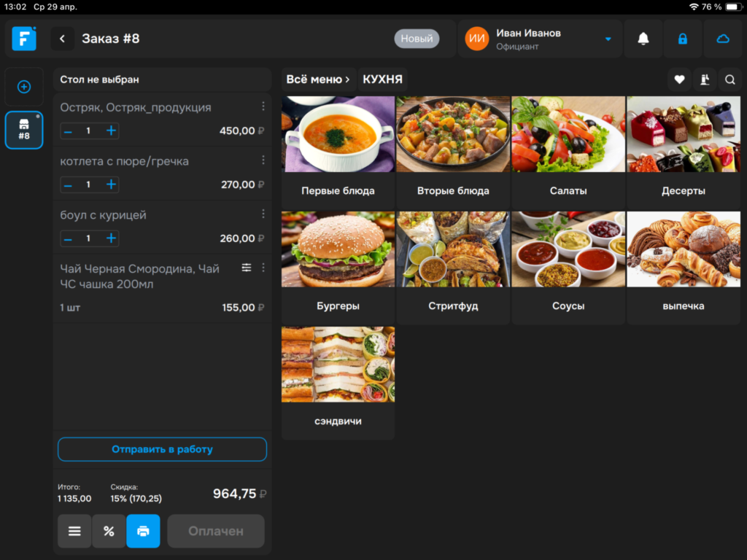Viewport: 747px width, 560px height.
Task: Click the Итого 1 135,00 value
Action: pyautogui.click(x=74, y=499)
